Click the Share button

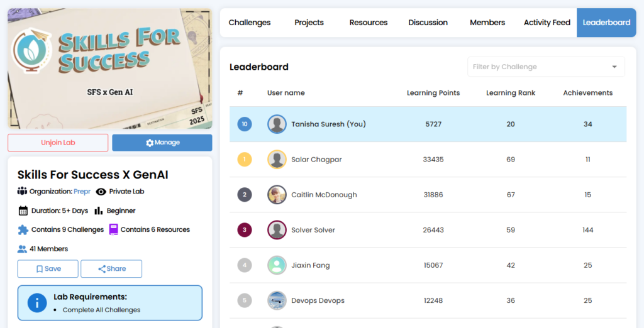point(111,268)
